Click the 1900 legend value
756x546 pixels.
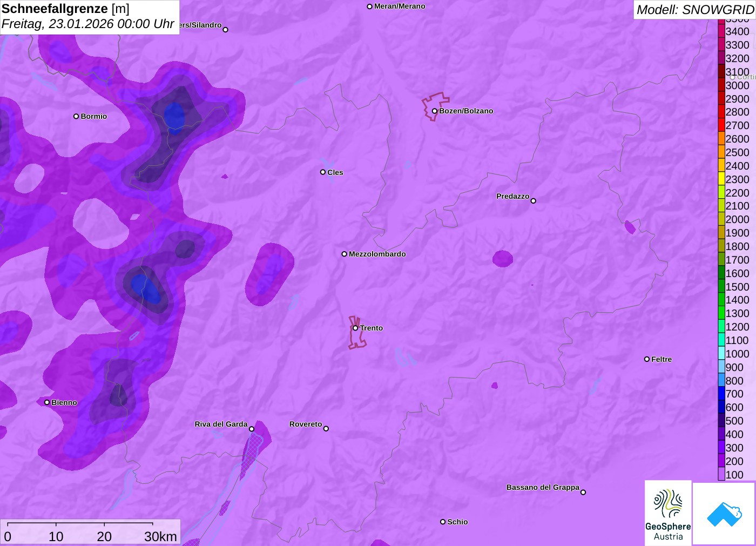738,233
